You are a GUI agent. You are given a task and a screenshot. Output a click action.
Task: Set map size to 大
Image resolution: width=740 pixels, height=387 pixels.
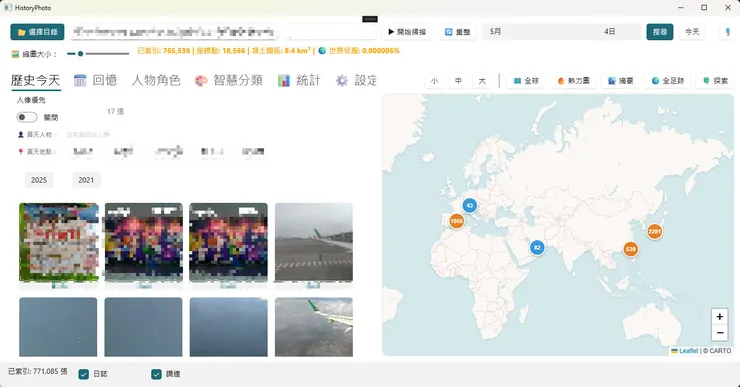tap(482, 81)
